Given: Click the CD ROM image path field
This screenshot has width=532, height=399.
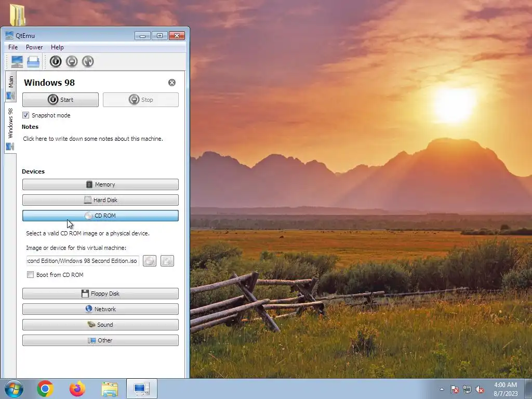Looking at the screenshot, I should click(x=83, y=261).
